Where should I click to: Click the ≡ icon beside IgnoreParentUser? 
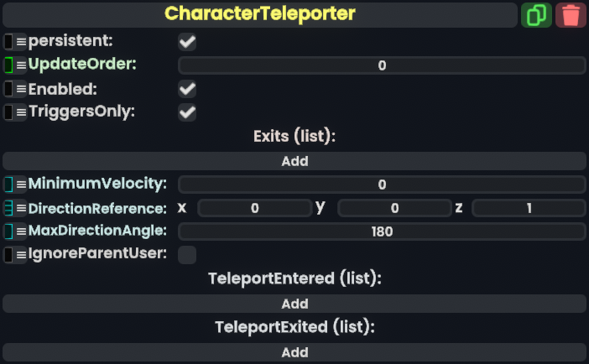(x=21, y=254)
